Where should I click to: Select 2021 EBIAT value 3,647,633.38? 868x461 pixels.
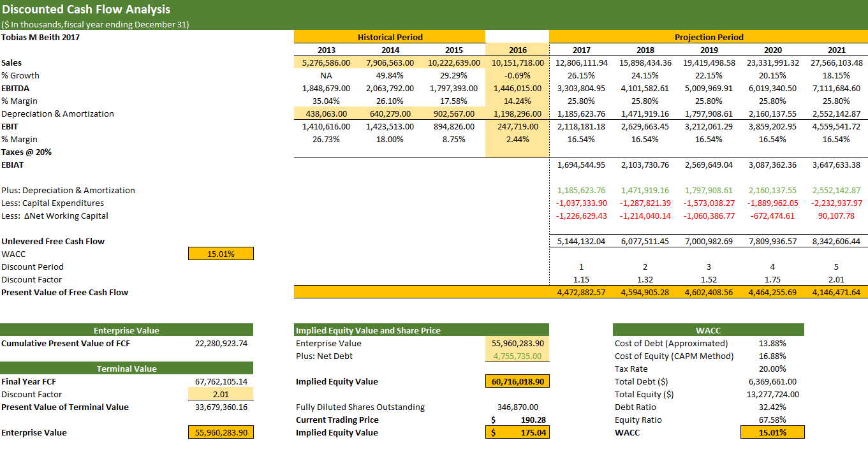[836, 165]
